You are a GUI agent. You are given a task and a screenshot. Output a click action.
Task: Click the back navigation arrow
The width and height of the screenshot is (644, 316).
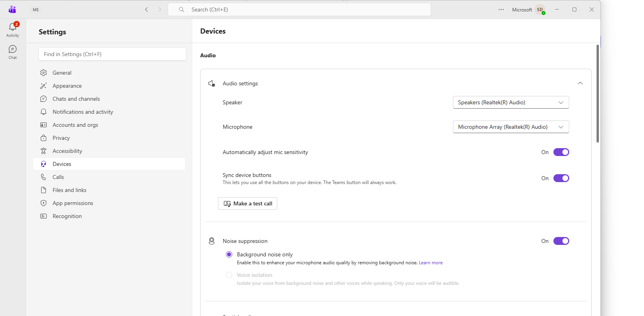(146, 9)
